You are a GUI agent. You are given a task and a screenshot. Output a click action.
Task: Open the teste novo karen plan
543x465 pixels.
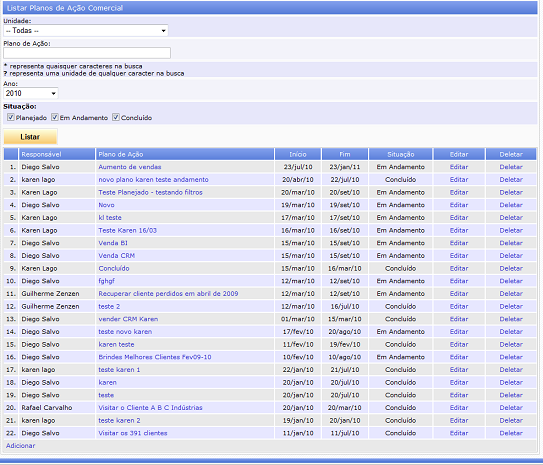125,332
